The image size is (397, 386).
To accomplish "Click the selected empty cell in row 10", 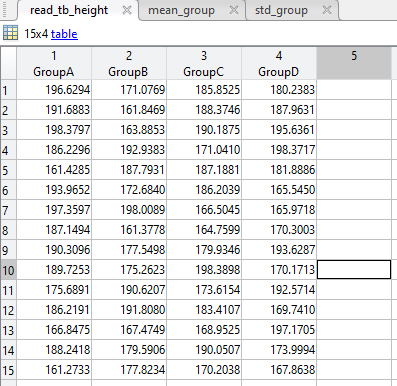I will [354, 270].
